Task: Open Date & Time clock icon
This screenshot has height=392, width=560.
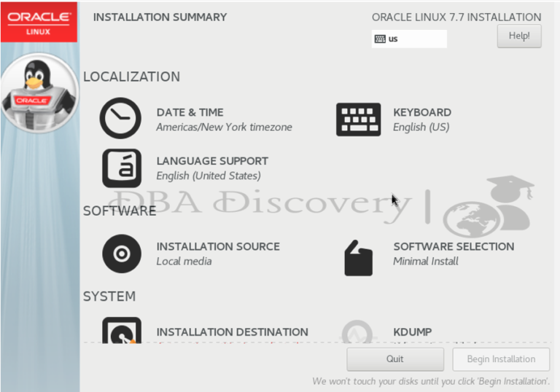Action: point(120,118)
